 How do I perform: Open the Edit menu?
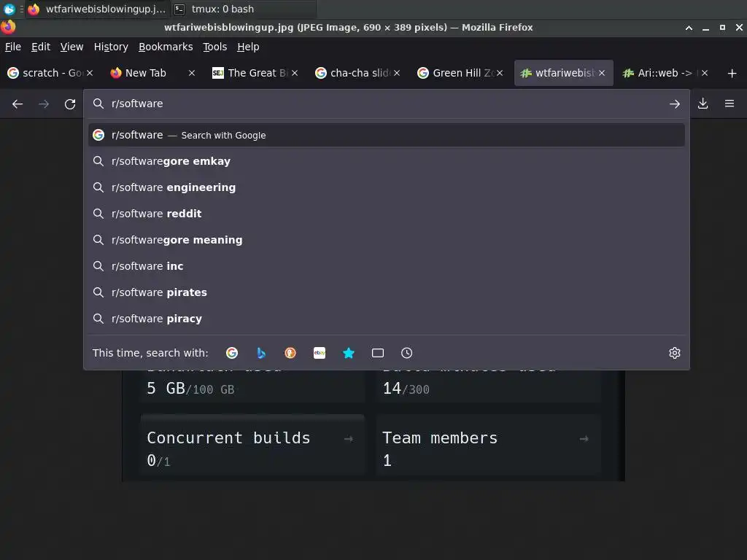click(x=41, y=47)
